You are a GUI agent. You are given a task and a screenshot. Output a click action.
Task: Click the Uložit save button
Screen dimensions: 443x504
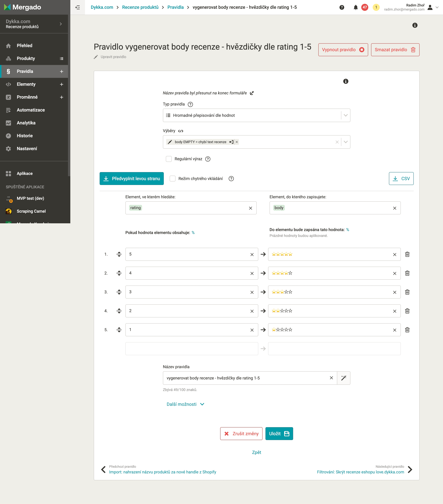tap(279, 433)
